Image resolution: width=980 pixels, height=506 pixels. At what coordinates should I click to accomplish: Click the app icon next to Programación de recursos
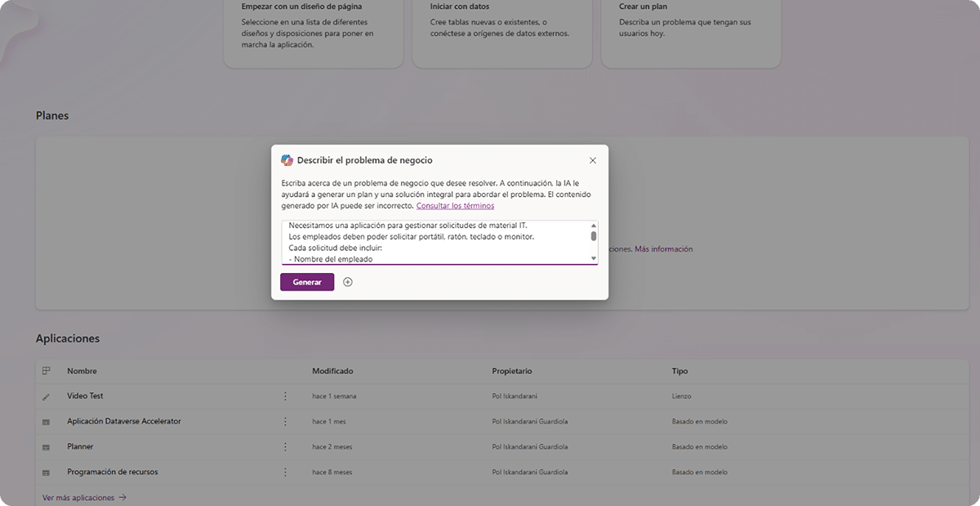coord(47,472)
